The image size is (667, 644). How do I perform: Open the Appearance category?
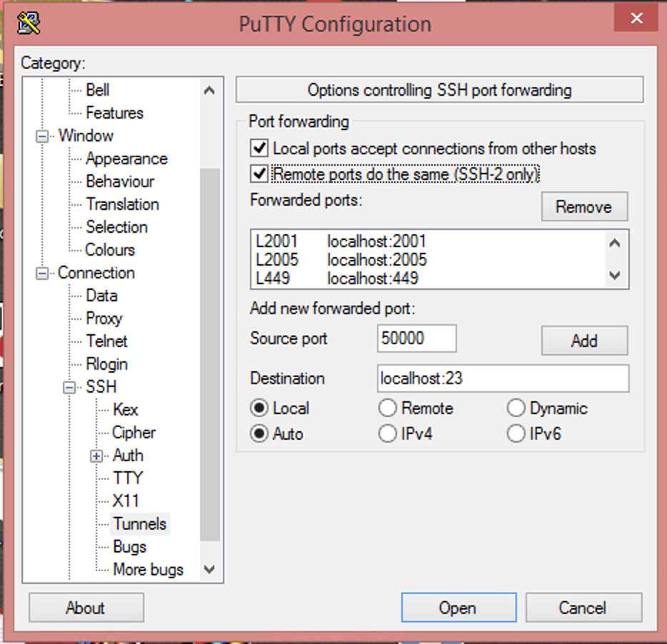click(x=127, y=159)
